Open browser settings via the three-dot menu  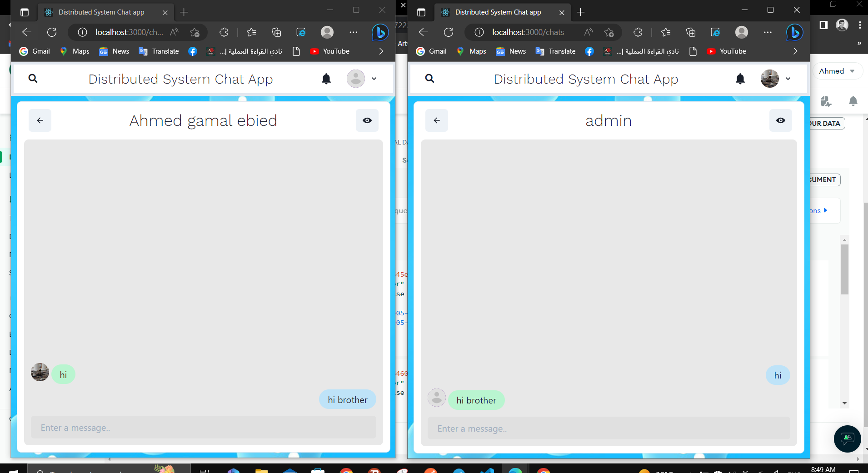[768, 32]
